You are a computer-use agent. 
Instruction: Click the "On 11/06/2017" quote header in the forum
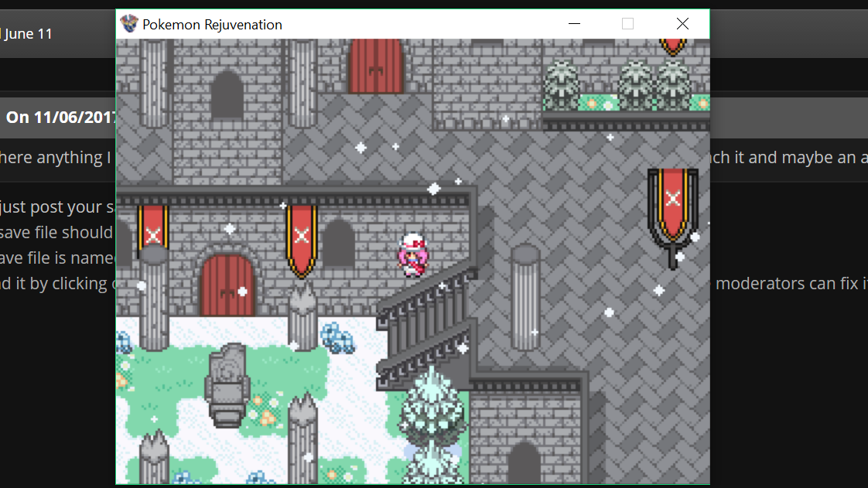60,118
